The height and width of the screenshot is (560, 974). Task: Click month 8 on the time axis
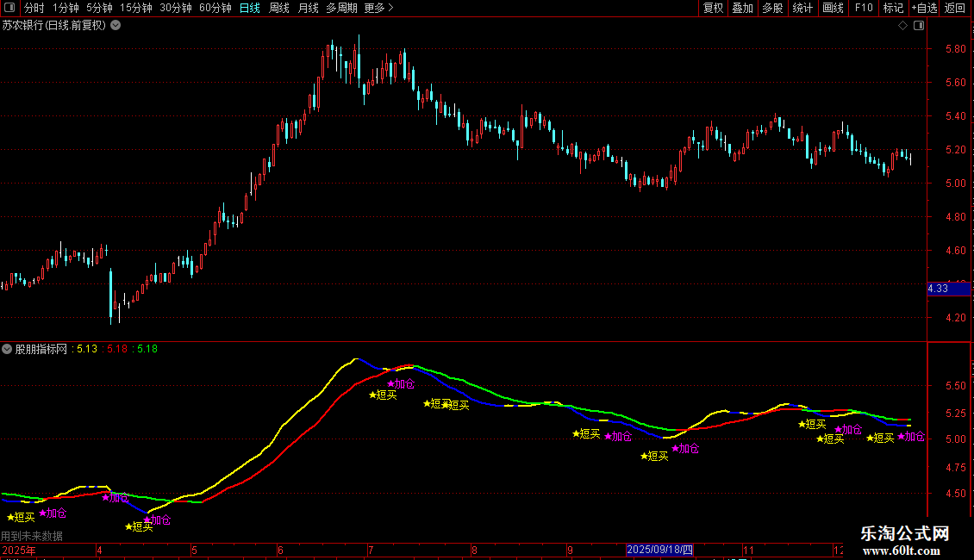(x=475, y=550)
